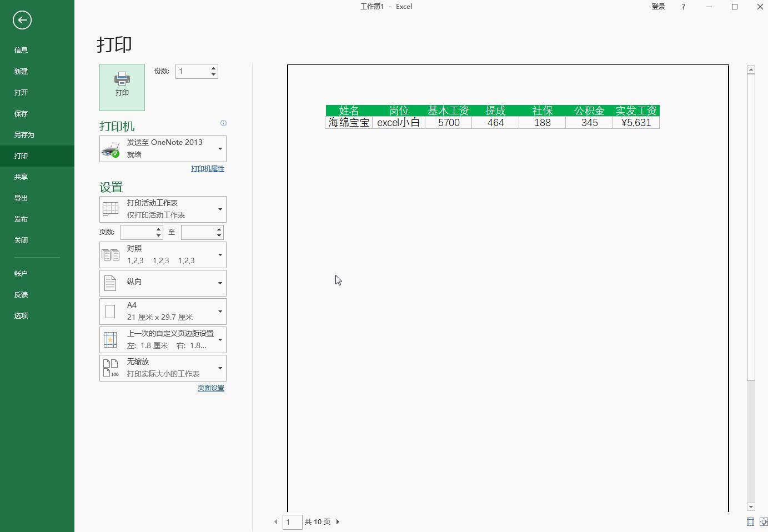The image size is (768, 532).
Task: Open the printer info icon
Action: [x=223, y=123]
